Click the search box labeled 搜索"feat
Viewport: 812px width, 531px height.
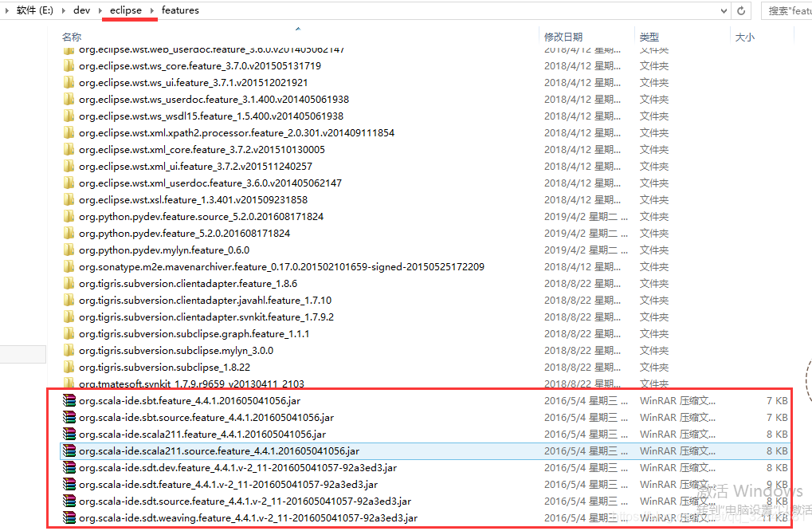tap(787, 10)
